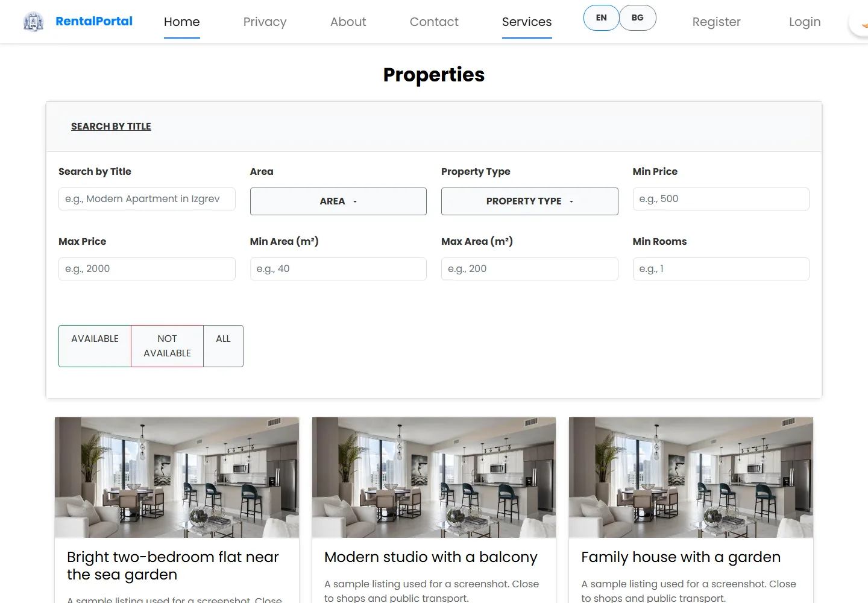Screen dimensions: 868x603
Task: Click the title Modern studio with a balcony
Action: [430, 557]
